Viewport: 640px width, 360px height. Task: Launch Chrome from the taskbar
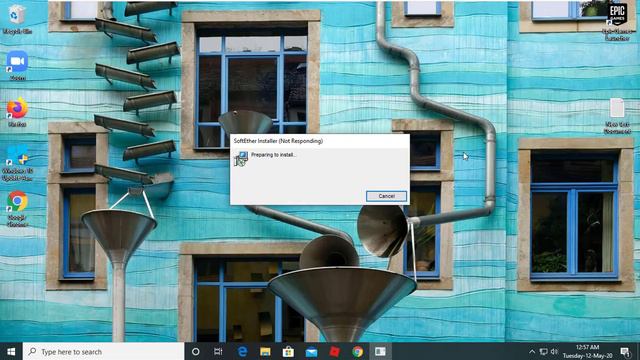(x=358, y=351)
